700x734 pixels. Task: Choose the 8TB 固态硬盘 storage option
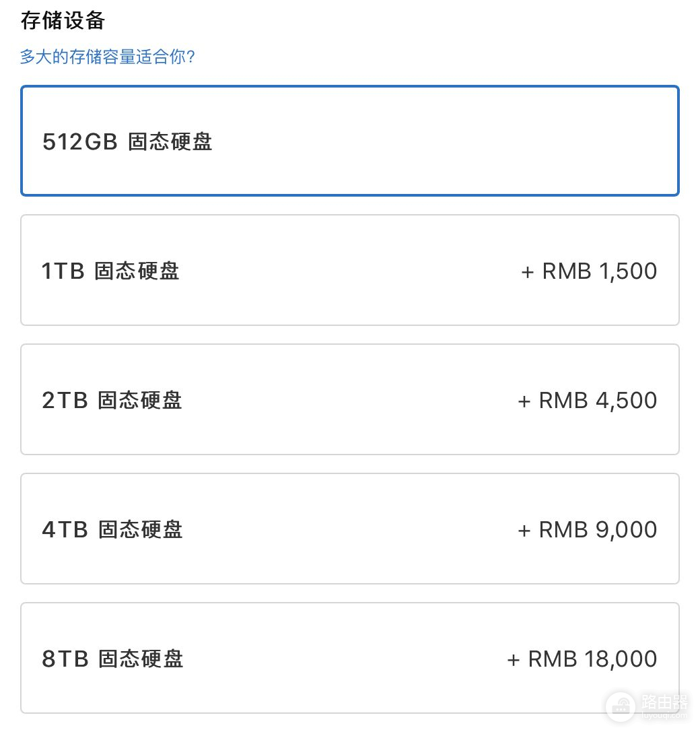349,658
